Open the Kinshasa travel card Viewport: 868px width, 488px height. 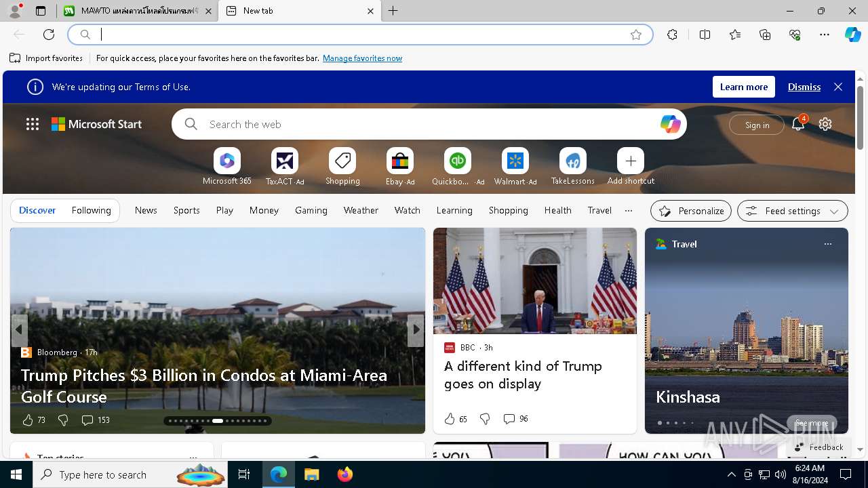coord(746,330)
